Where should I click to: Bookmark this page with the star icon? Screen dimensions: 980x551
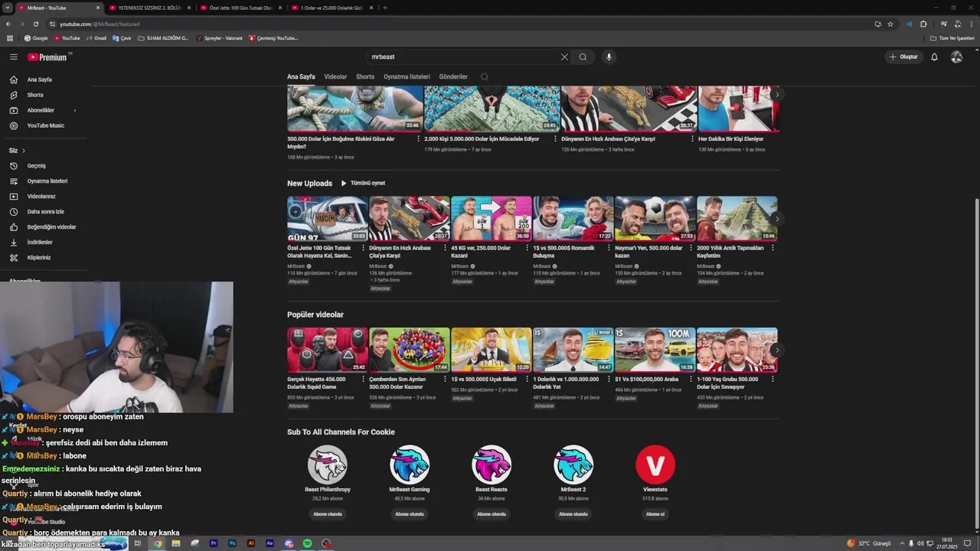890,24
